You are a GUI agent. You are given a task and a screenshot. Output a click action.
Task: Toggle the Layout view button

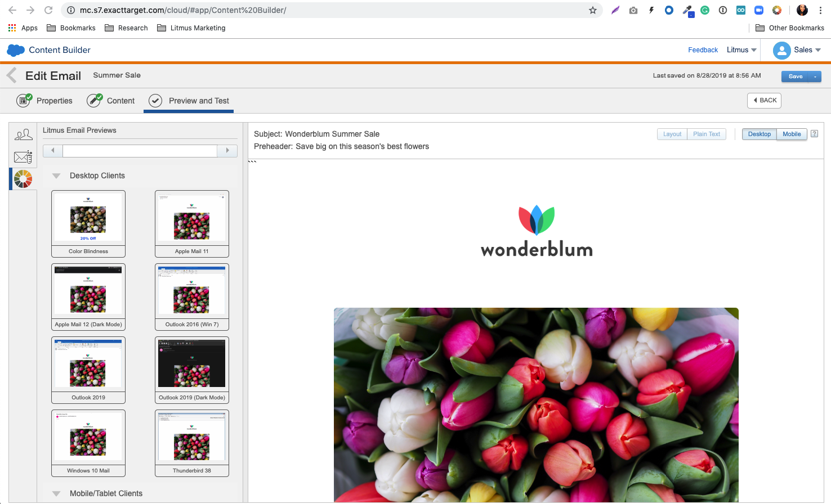pyautogui.click(x=672, y=134)
